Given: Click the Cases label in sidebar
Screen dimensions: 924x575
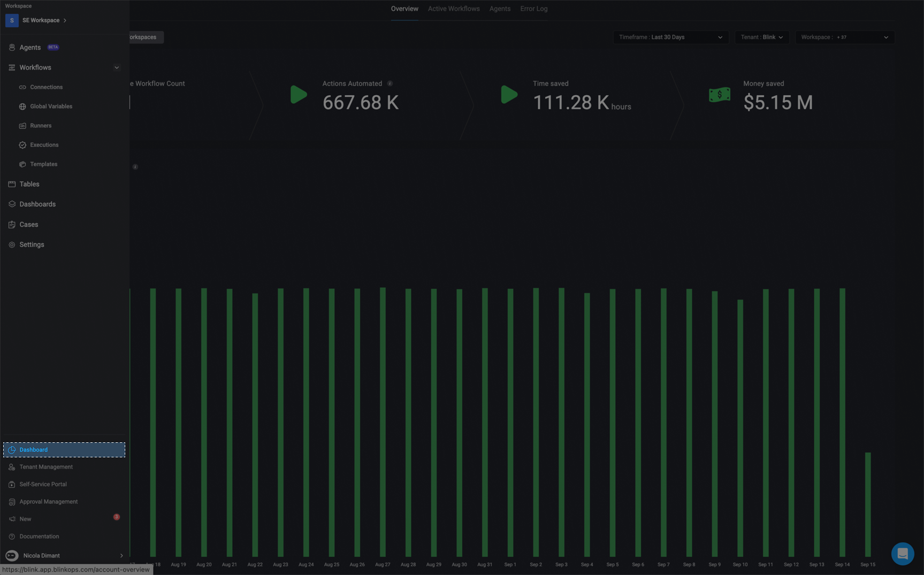Looking at the screenshot, I should pos(29,225).
